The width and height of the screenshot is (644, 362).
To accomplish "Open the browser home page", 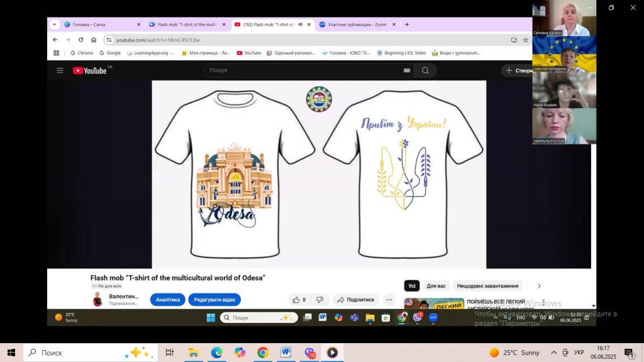I will pyautogui.click(x=94, y=40).
